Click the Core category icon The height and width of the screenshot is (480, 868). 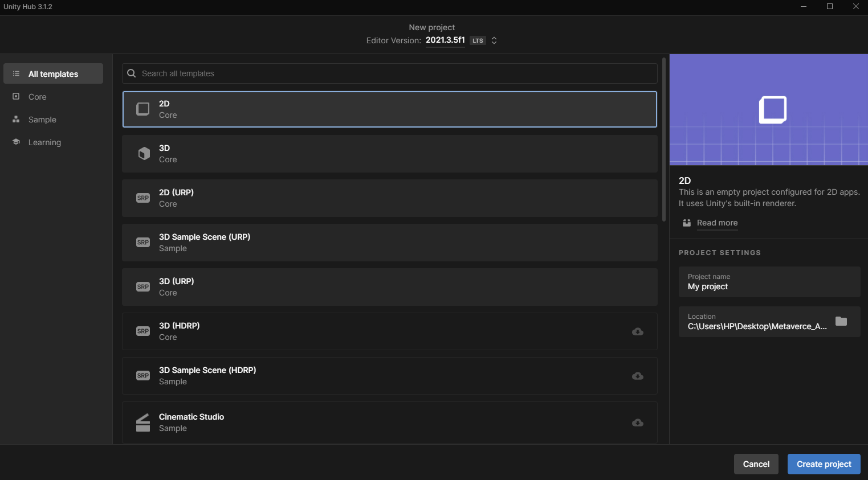tap(16, 96)
